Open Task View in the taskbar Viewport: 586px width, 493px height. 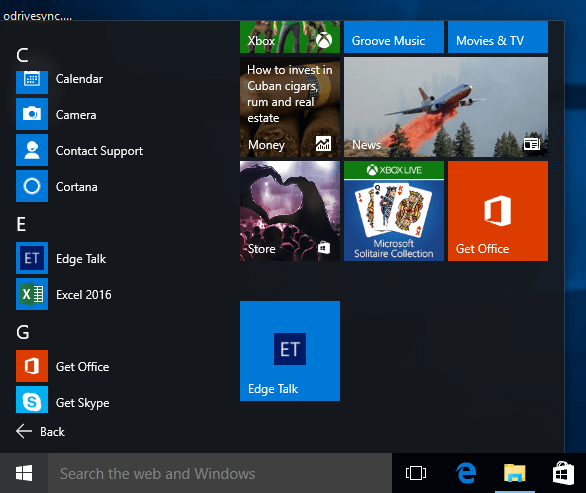pos(416,473)
